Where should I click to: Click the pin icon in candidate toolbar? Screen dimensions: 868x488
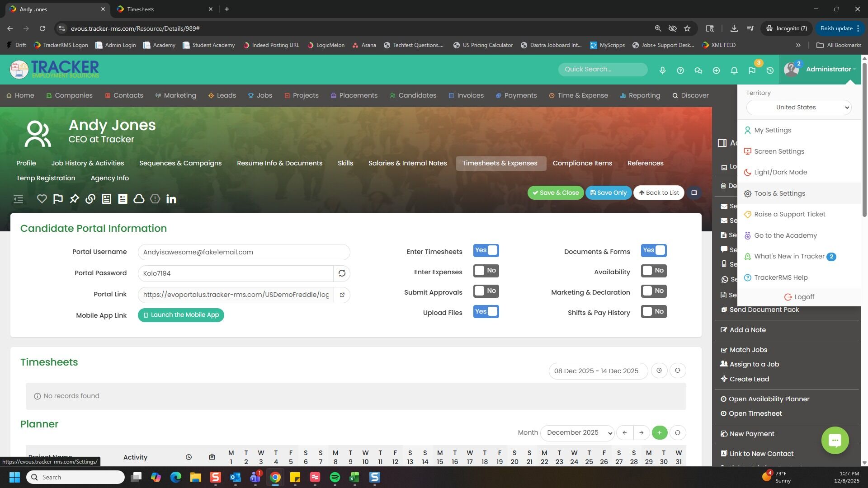click(x=74, y=199)
